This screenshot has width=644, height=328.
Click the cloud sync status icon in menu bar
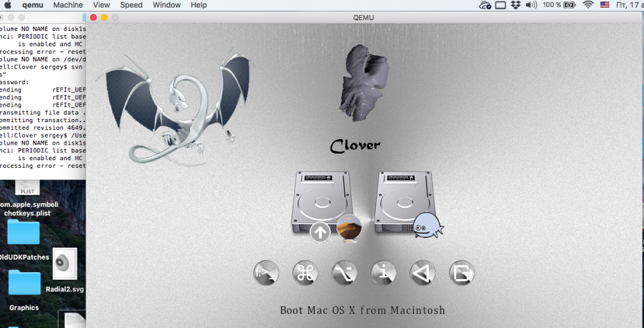coord(485,5)
